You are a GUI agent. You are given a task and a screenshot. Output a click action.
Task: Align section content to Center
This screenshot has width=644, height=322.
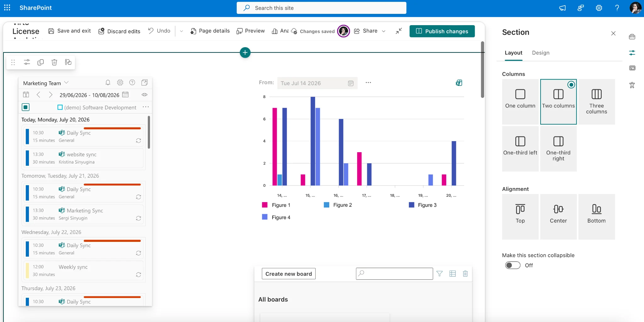pyautogui.click(x=558, y=217)
